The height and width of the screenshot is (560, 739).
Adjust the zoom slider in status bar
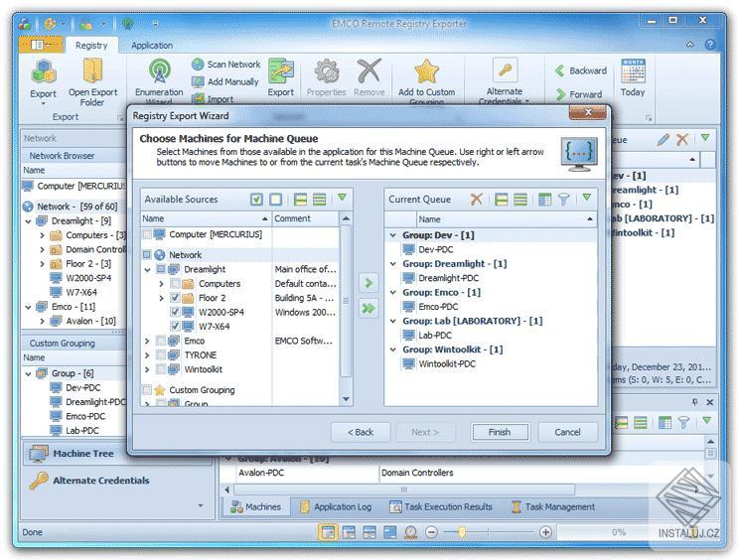pyautogui.click(x=462, y=532)
